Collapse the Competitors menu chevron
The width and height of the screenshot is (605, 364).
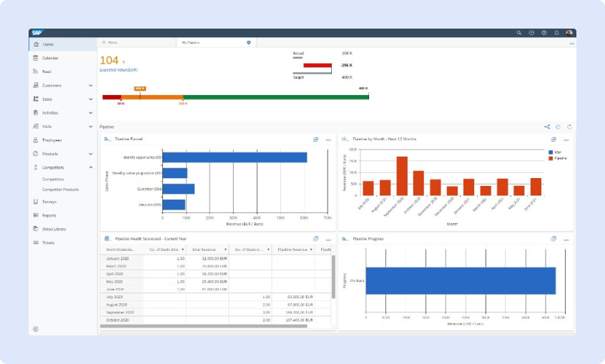point(91,167)
